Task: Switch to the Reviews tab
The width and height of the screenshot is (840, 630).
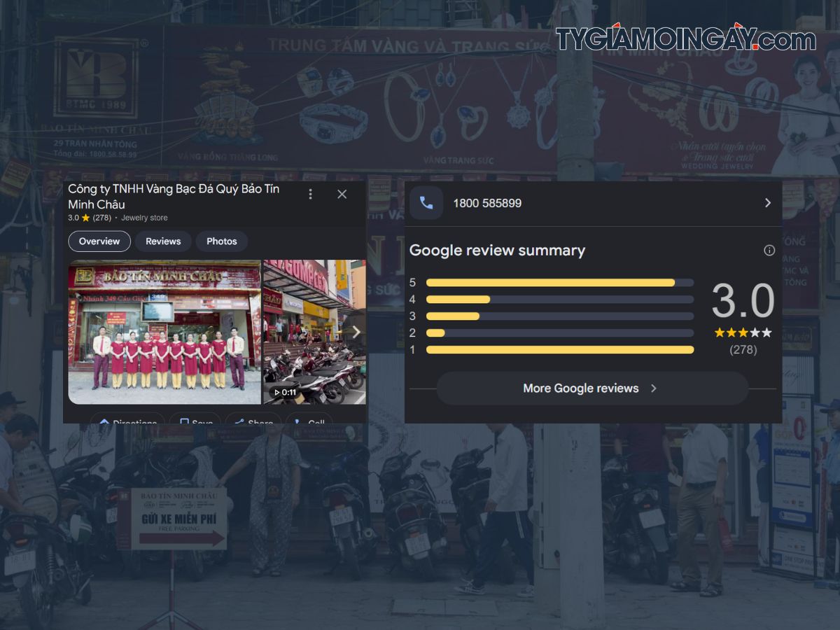Action: (x=163, y=241)
